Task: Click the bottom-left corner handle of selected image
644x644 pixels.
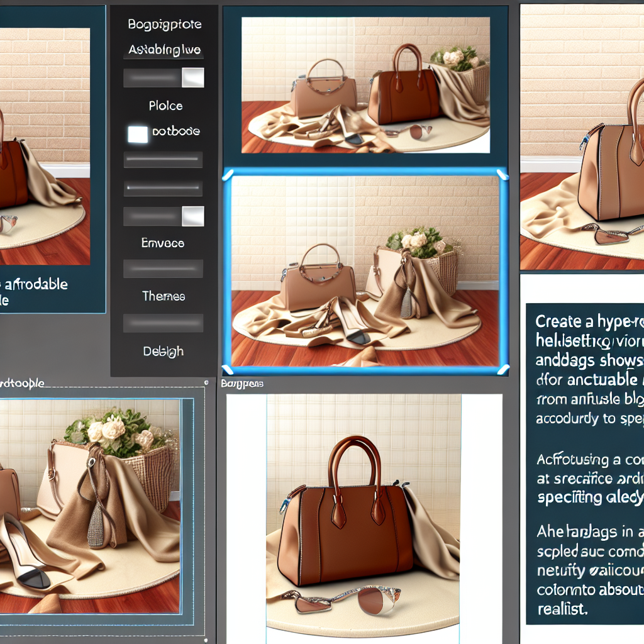Action: tap(228, 370)
